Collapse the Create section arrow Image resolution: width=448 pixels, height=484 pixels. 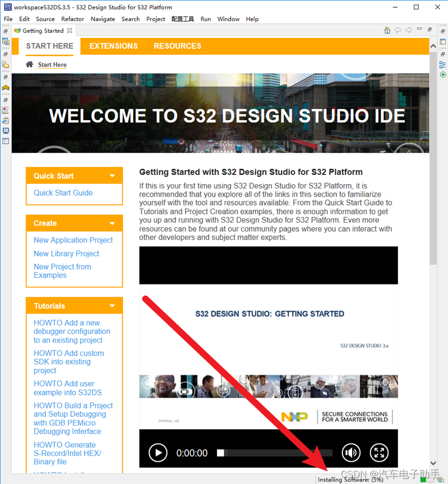coord(112,223)
